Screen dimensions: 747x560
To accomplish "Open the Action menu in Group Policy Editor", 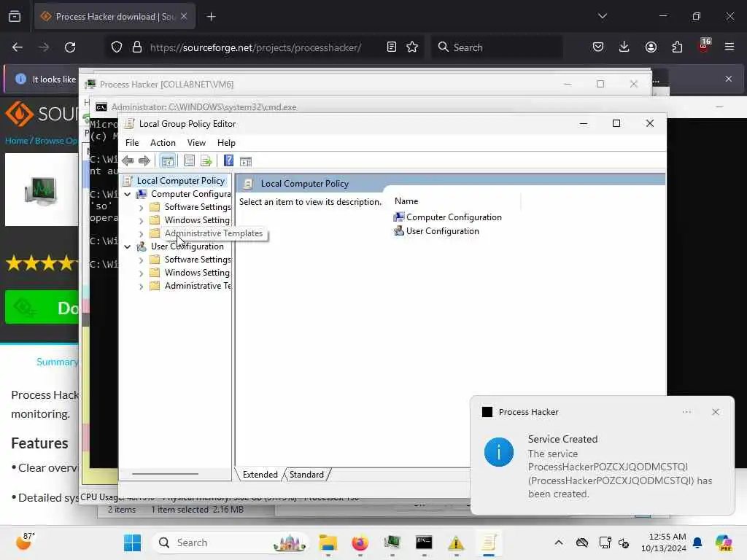I will pos(163,143).
